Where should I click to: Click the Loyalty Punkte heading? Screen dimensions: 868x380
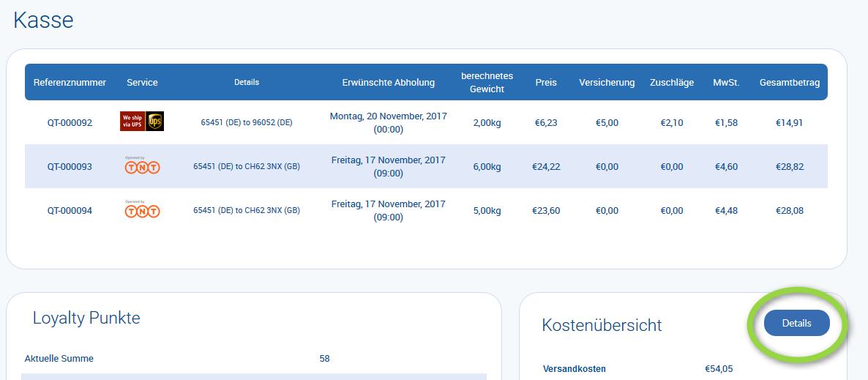click(x=86, y=318)
